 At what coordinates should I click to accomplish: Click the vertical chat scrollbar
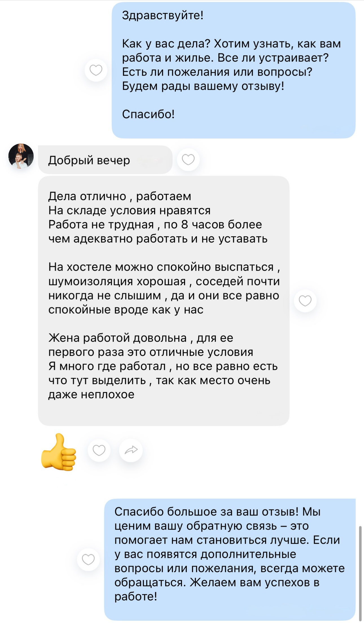pos(360,573)
